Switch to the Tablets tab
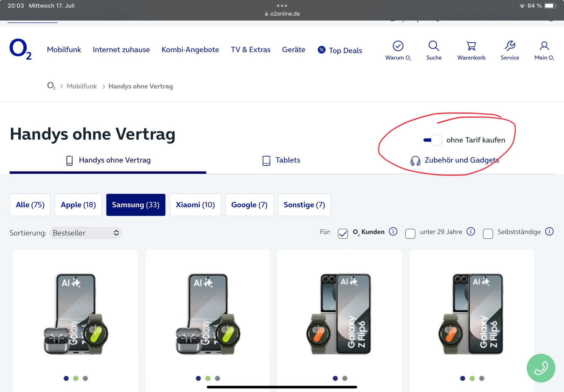The height and width of the screenshot is (392, 564). pos(281,160)
